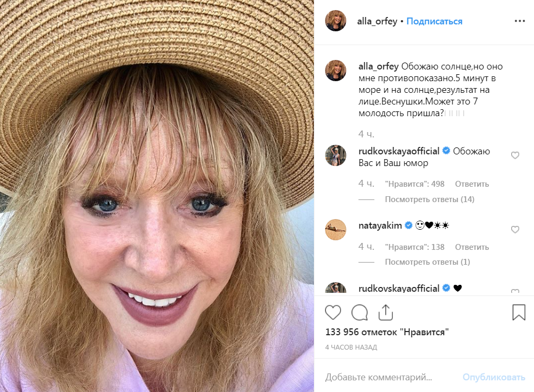Like natayakim's emoji comment
The height and width of the screenshot is (392, 534).
pos(515,230)
